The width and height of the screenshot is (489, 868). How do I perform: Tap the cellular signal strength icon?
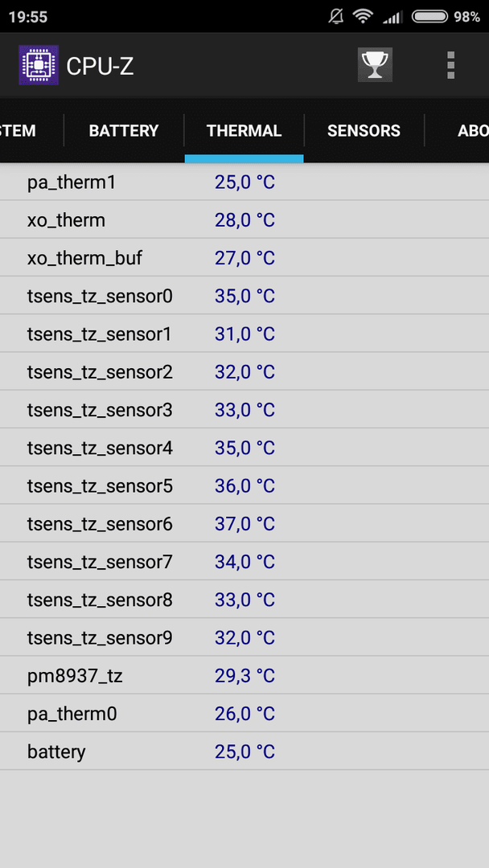pyautogui.click(x=392, y=17)
